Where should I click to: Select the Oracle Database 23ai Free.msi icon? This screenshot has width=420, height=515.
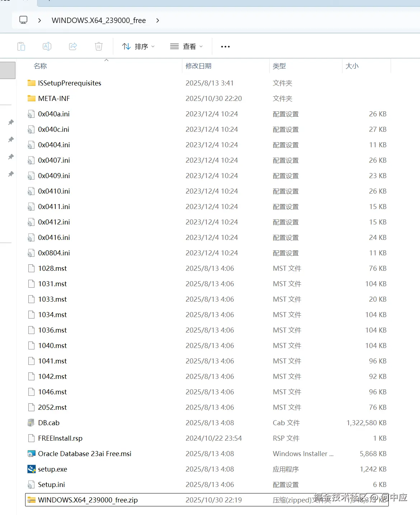coord(32,454)
